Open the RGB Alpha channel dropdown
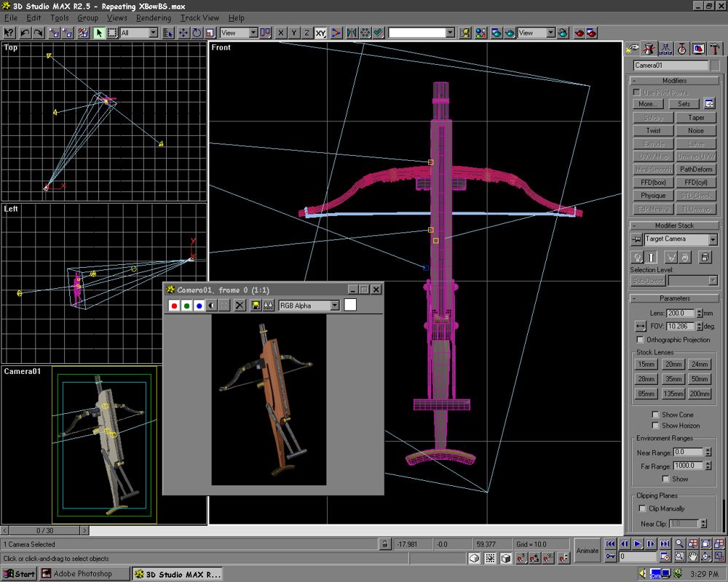 pyautogui.click(x=335, y=306)
